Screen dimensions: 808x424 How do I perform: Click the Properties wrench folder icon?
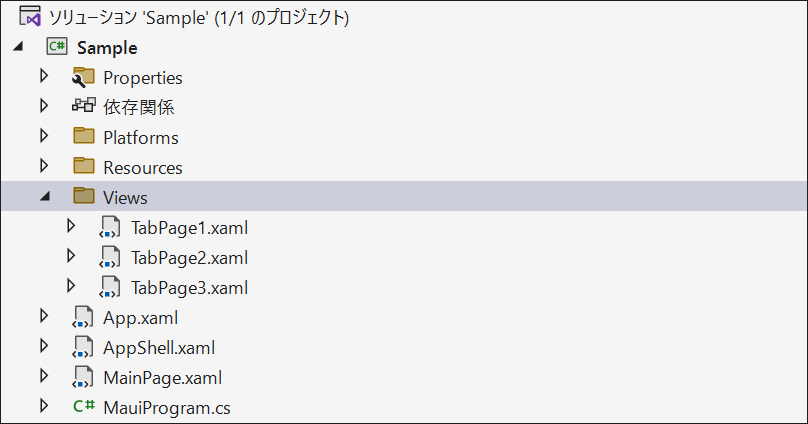(83, 77)
